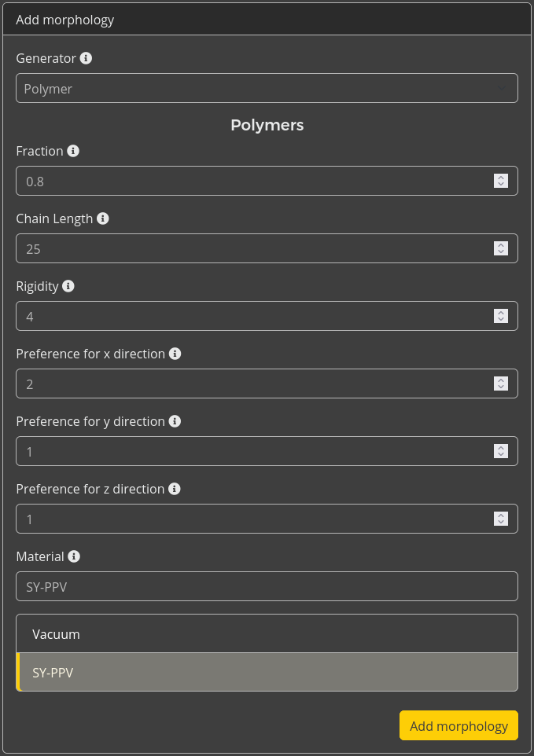Focus the Fraction input field
The height and width of the screenshot is (756, 534).
coord(252,181)
